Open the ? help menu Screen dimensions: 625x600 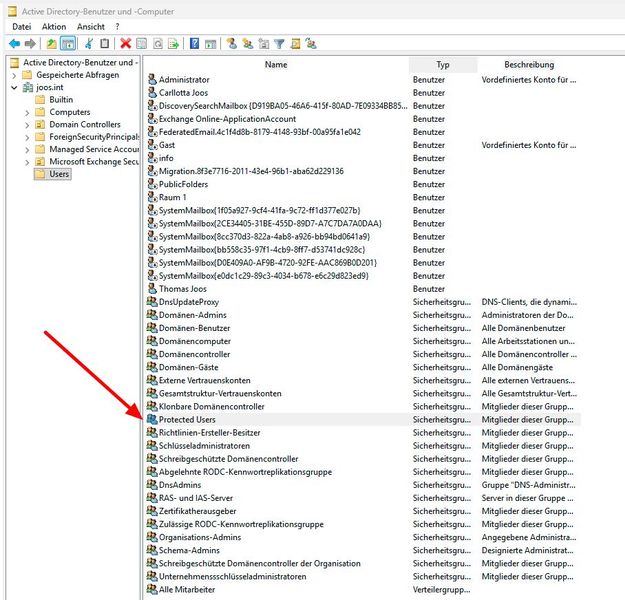pos(117,27)
